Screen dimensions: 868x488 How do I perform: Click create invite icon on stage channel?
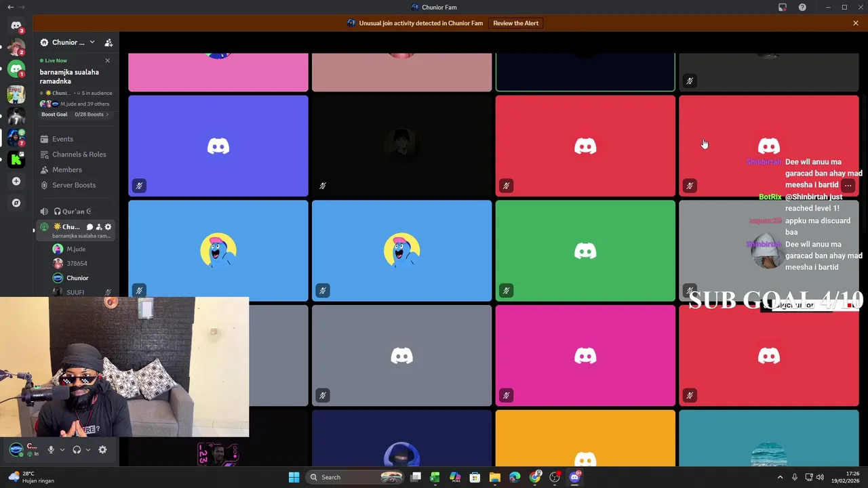pyautogui.click(x=99, y=227)
